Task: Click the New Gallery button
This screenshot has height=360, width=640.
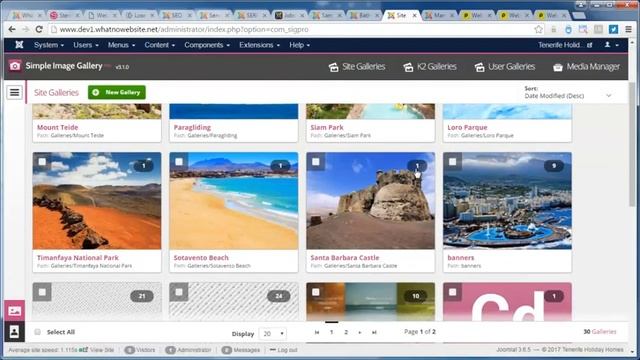Action: pos(117,92)
